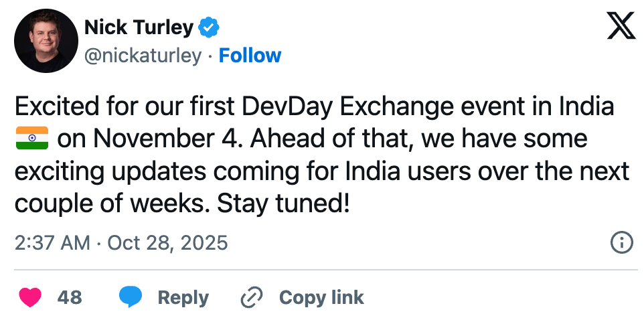This screenshot has height=324, width=644.
Task: Click the reply speech bubble icon
Action: (131, 297)
